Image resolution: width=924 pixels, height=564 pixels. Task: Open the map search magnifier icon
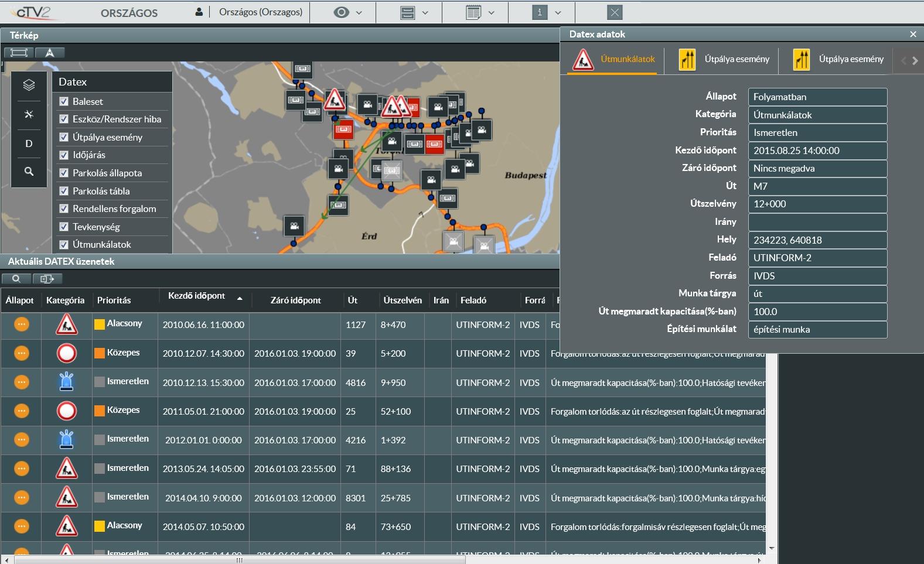point(29,172)
